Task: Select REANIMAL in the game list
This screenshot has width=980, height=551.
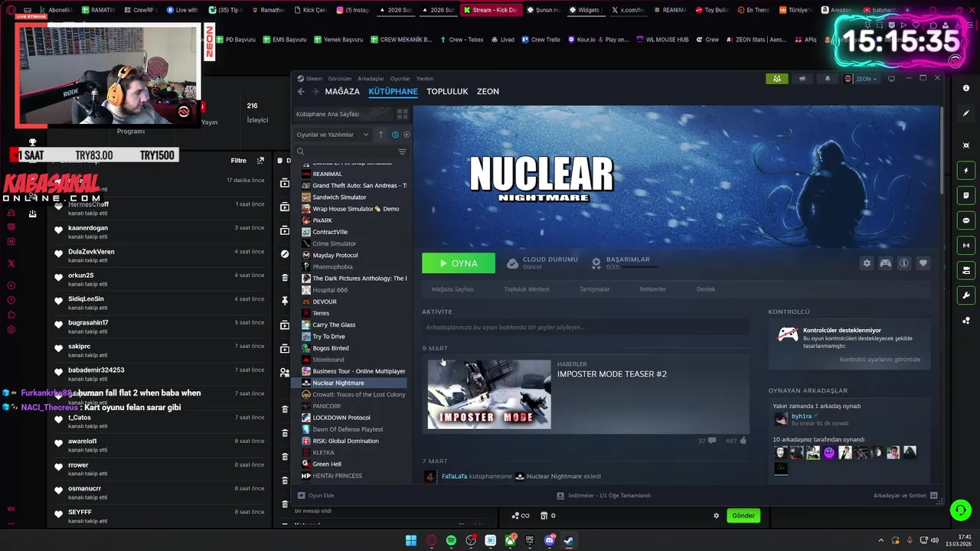Action: 327,174
